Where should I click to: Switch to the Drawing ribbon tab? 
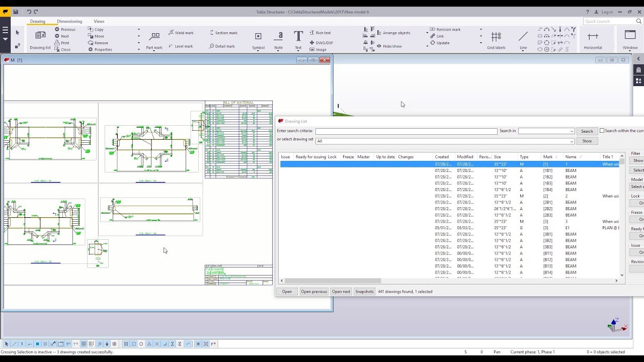[x=38, y=21]
